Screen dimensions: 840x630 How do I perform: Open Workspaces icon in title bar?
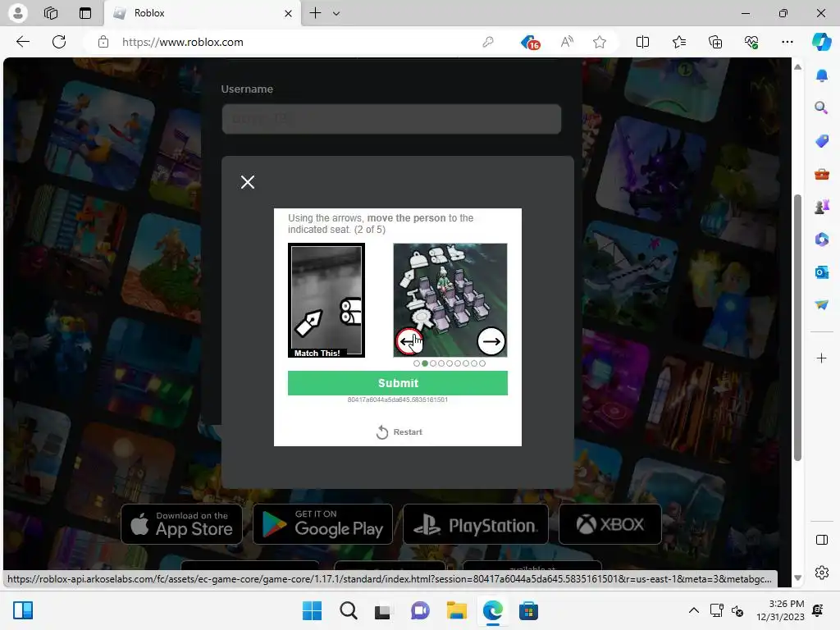coord(51,13)
